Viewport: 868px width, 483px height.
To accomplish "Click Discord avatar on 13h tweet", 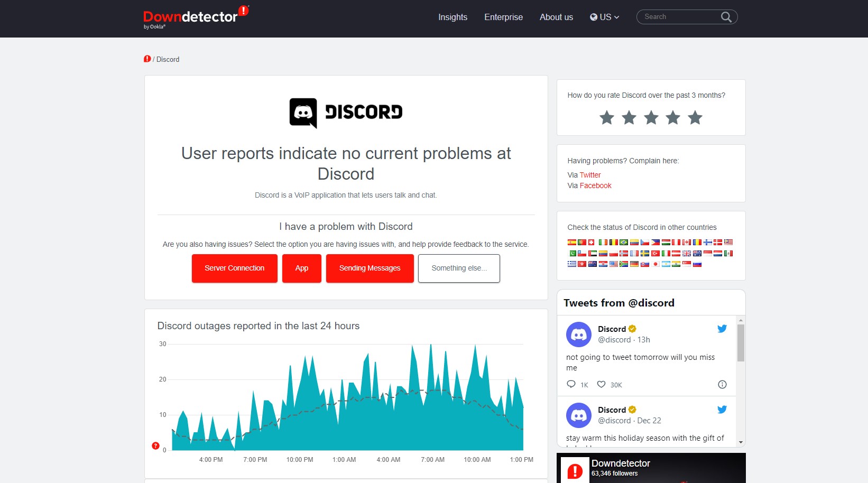I will tap(579, 335).
